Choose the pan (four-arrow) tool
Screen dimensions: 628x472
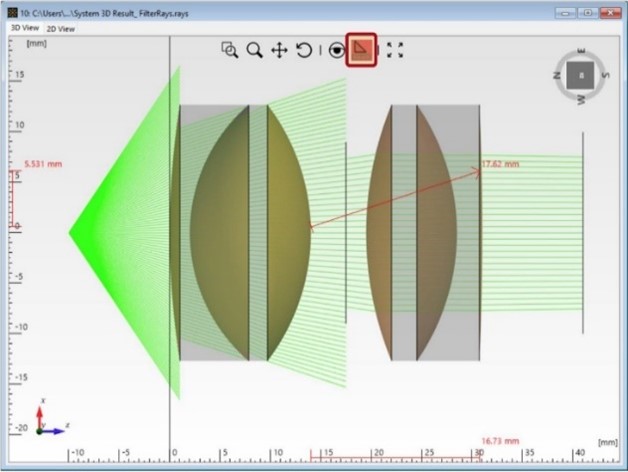(279, 50)
